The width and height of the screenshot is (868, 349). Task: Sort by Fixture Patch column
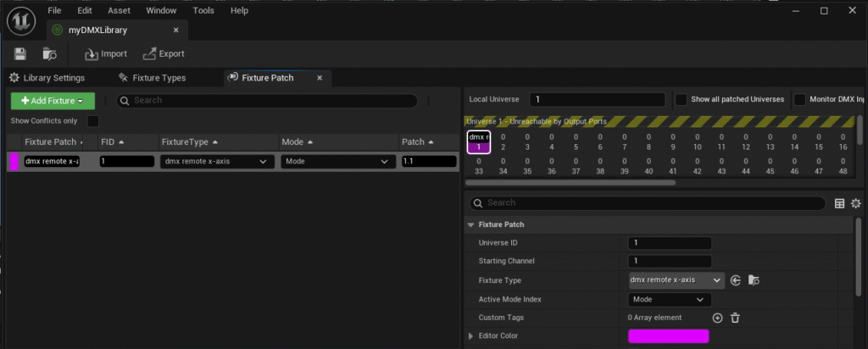coord(53,142)
